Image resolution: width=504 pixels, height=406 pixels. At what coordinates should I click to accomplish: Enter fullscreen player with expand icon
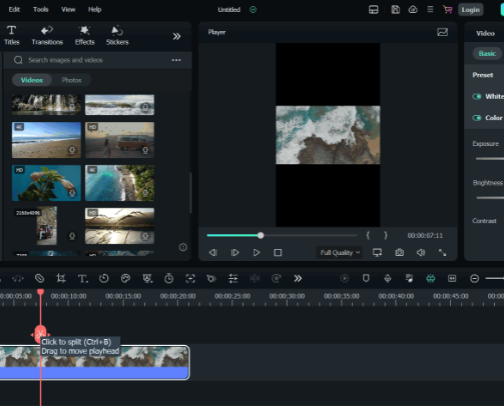click(442, 253)
